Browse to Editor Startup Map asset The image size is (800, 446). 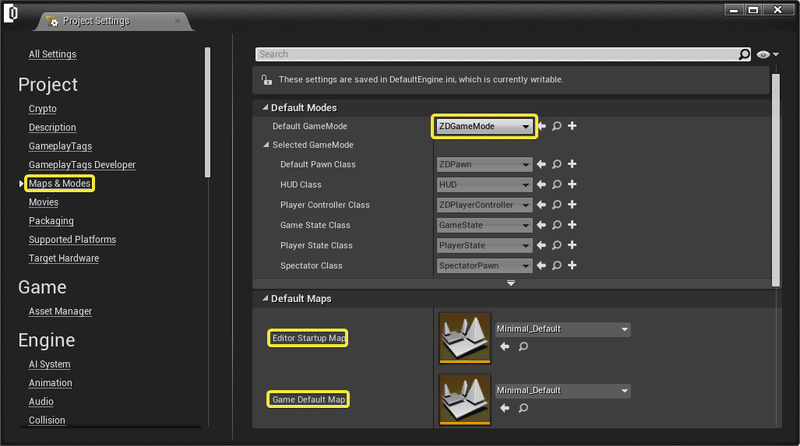523,346
